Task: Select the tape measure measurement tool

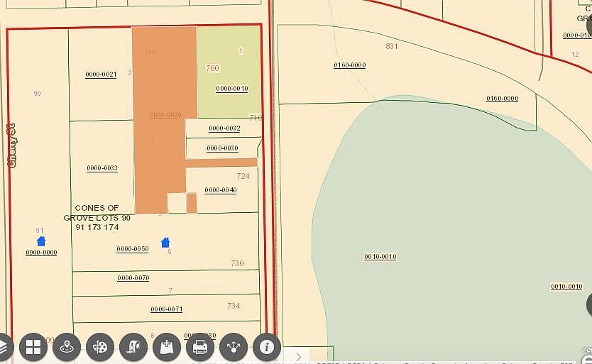Action: point(133,347)
